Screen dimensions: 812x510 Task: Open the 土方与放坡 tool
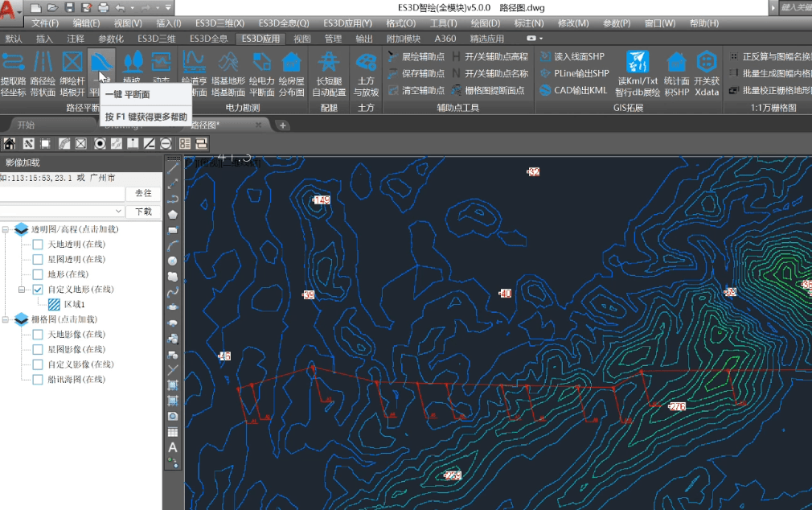(366, 63)
